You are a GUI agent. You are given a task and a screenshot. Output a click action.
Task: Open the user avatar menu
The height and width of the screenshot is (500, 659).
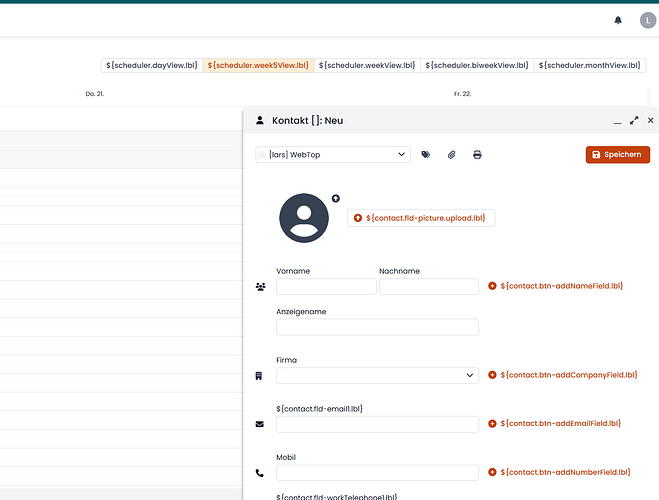pos(646,20)
